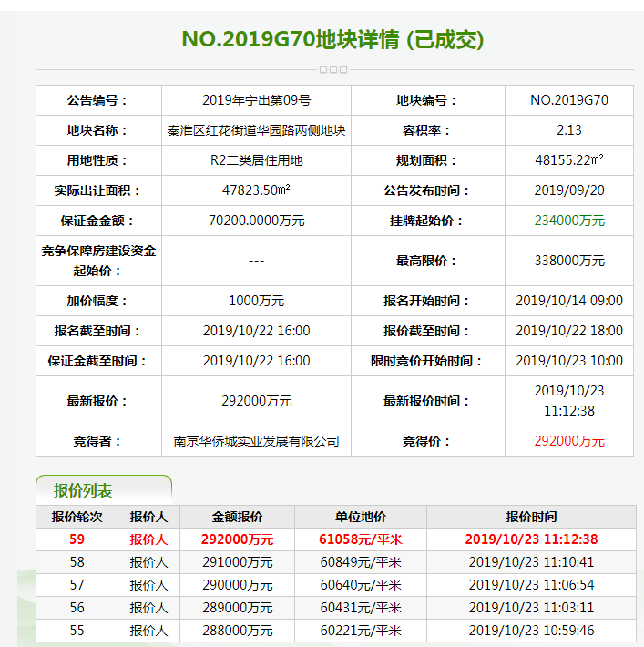Select the 报价列表 tab

click(x=104, y=489)
